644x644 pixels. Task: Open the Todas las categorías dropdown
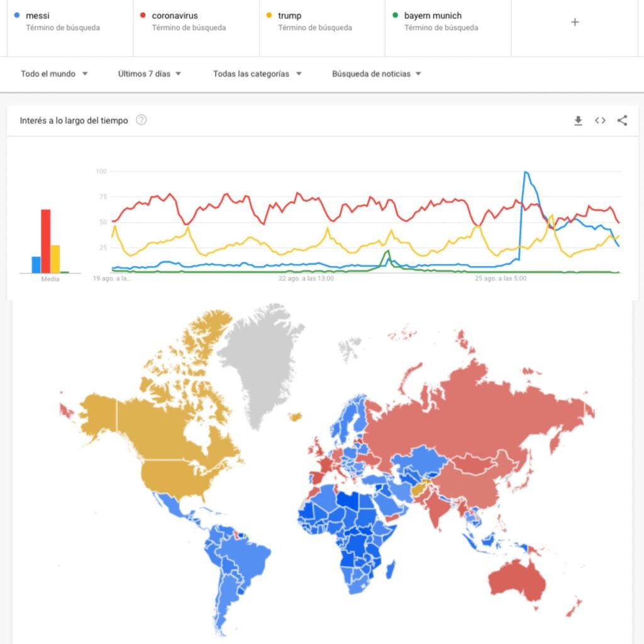coord(257,74)
